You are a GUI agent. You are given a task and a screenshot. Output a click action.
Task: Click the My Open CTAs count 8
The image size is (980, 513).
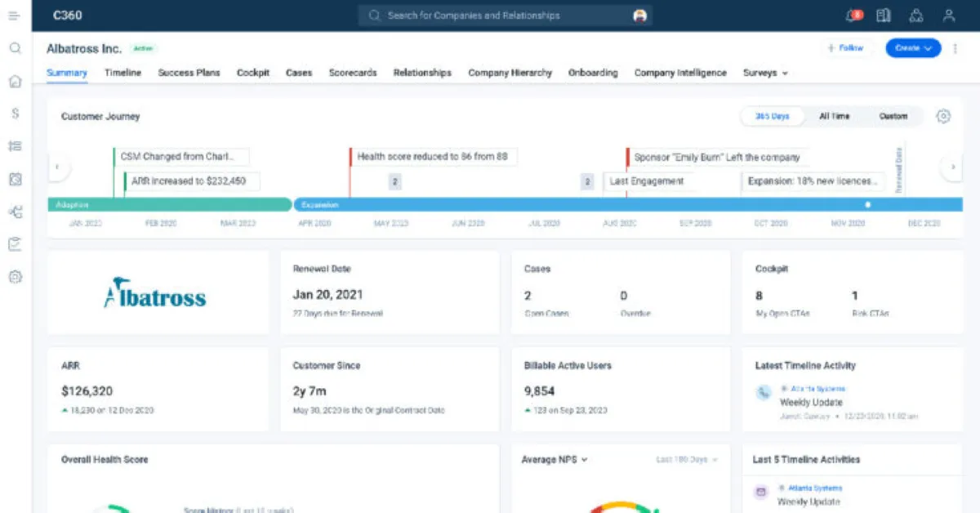[759, 296]
